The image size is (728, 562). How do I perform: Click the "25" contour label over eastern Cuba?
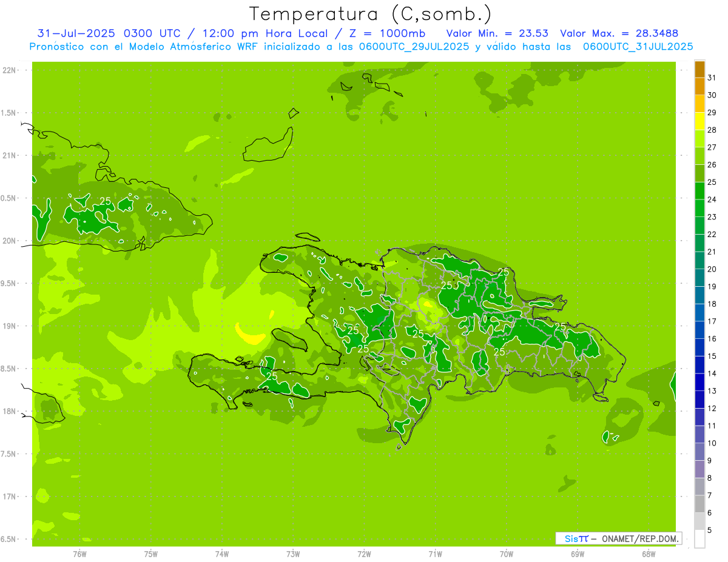pos(105,201)
